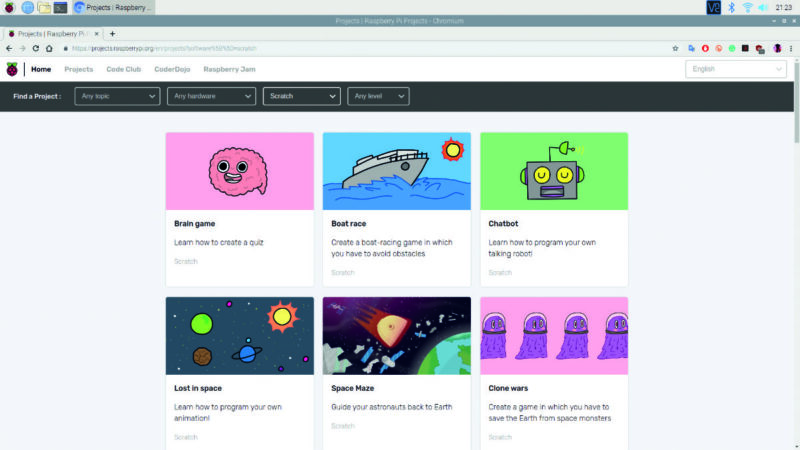Open the Clone wars monsters thumbnail

(554, 336)
